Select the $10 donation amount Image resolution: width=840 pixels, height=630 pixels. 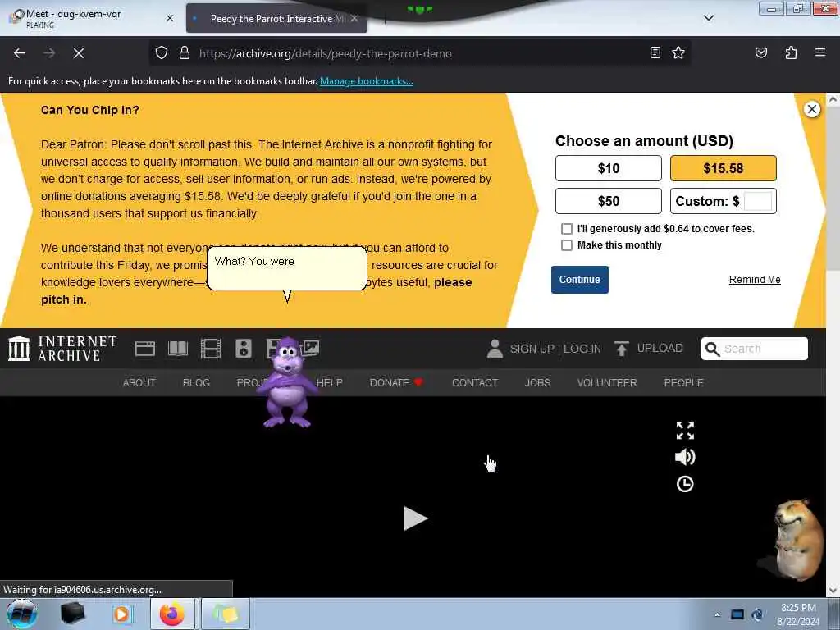(x=608, y=168)
